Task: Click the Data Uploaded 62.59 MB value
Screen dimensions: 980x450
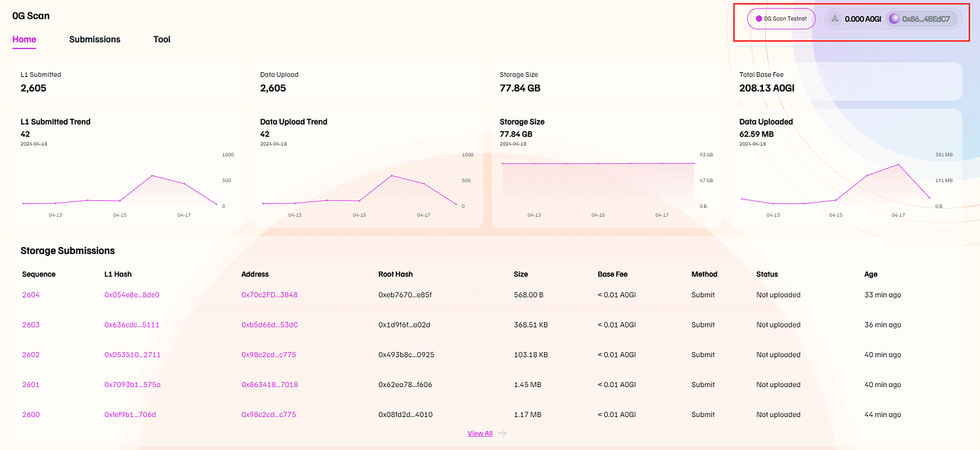Action: 756,134
